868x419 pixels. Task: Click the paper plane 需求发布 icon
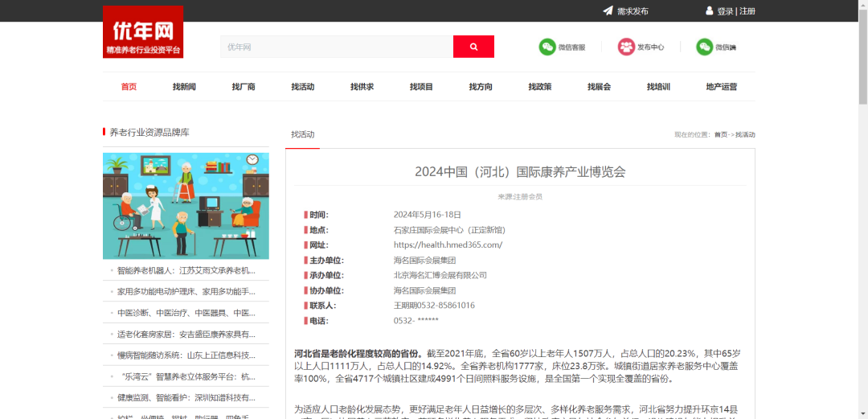pyautogui.click(x=608, y=11)
